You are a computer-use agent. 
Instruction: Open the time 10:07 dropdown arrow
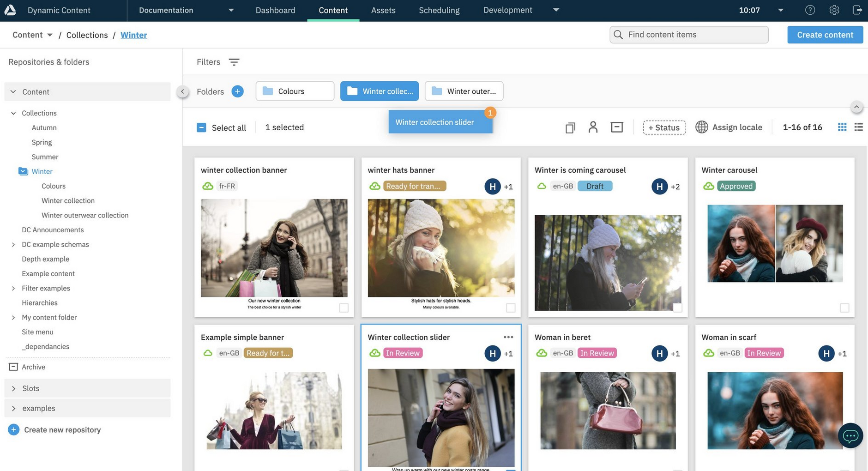pyautogui.click(x=781, y=10)
